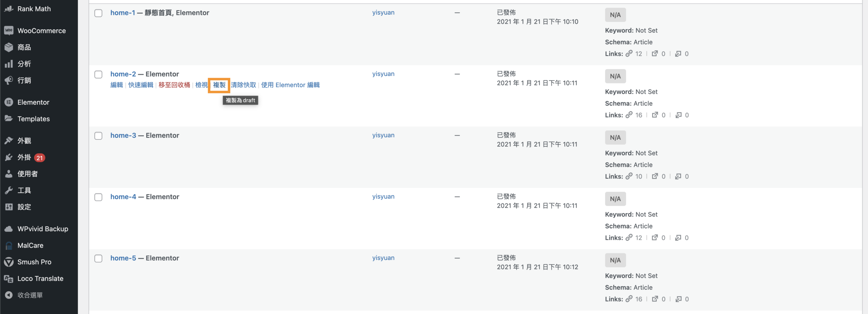Click 快速編輯 under home-2

coord(141,85)
